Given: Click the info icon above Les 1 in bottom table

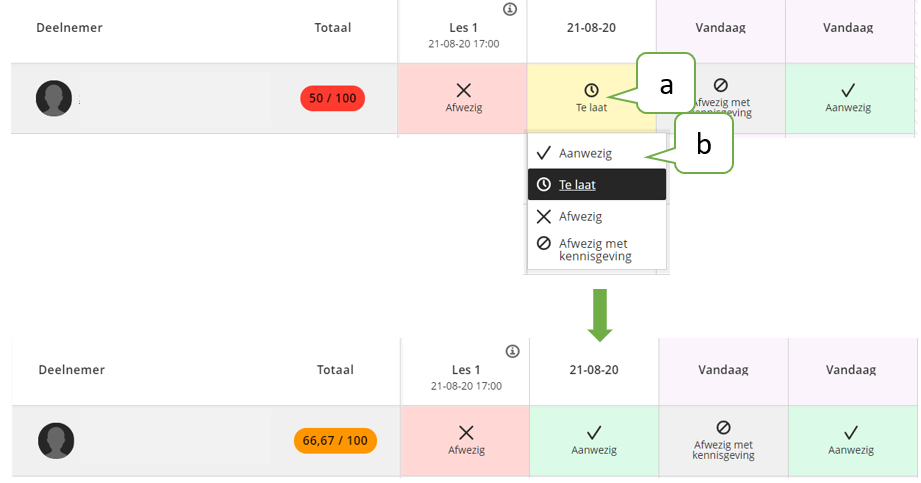Looking at the screenshot, I should tap(512, 351).
